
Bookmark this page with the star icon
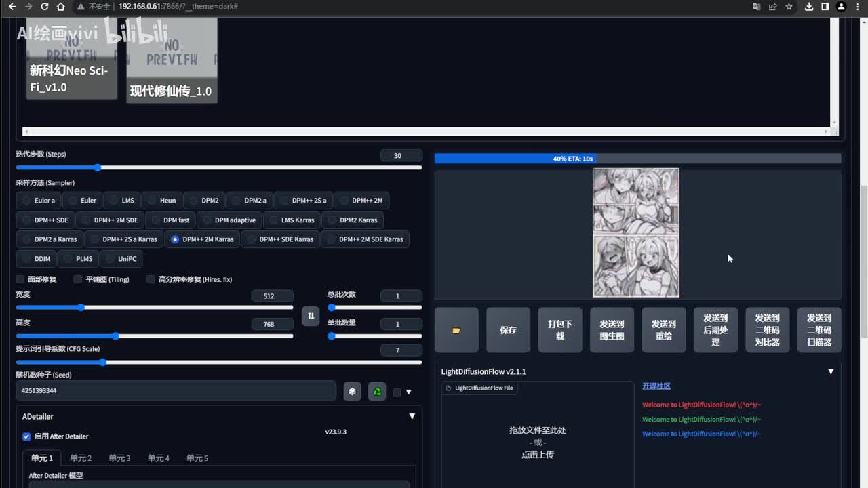(789, 7)
